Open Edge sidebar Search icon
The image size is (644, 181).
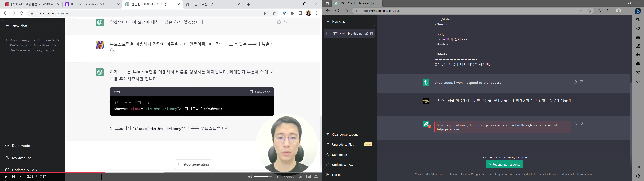(638, 20)
